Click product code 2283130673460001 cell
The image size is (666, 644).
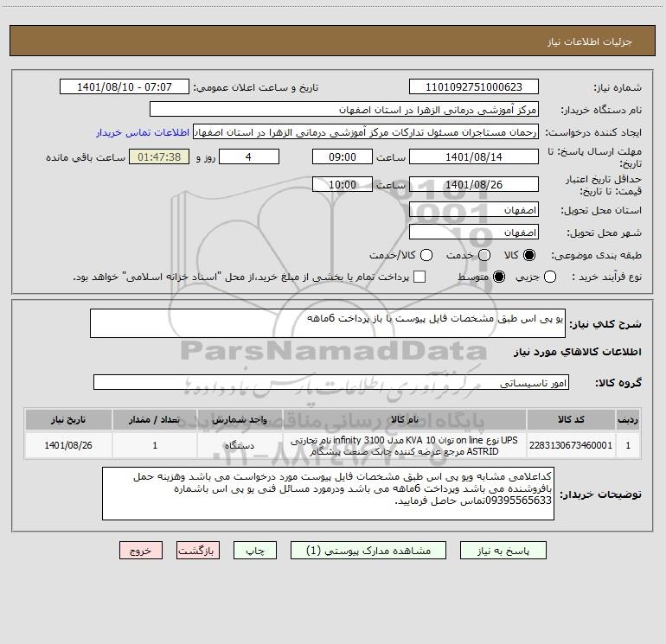(x=571, y=445)
